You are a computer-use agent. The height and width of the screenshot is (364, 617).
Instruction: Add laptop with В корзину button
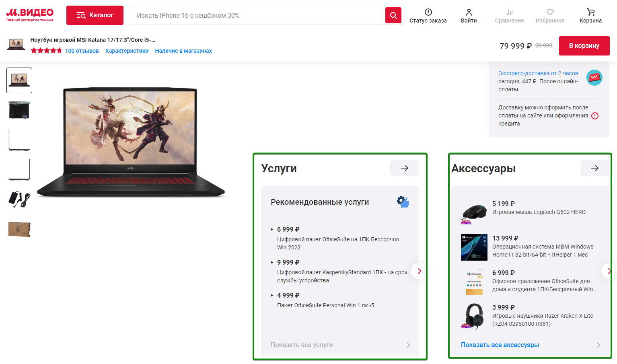tap(584, 46)
